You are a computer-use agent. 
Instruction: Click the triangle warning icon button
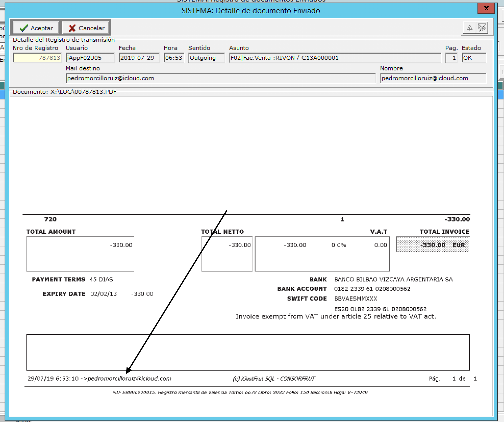(x=470, y=28)
